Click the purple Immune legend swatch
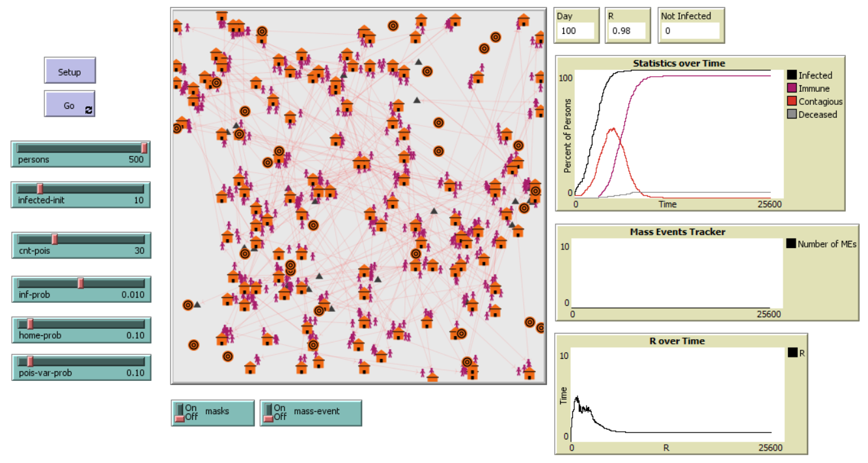868x463 pixels. click(x=792, y=89)
